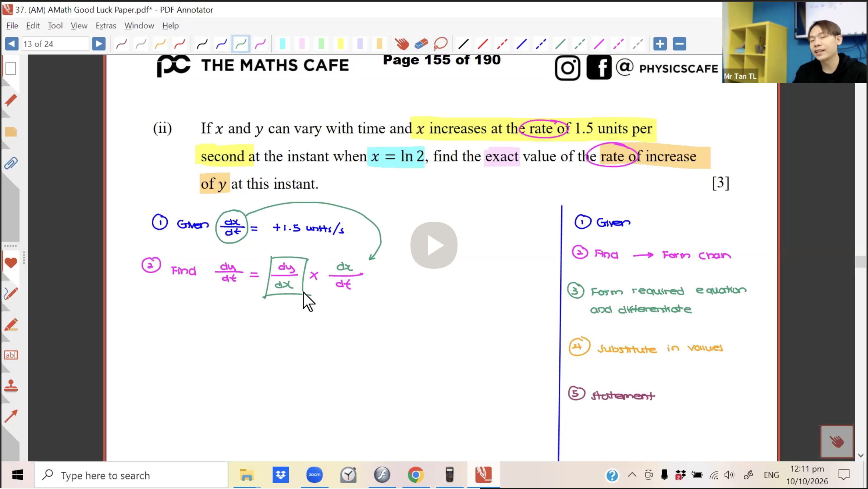Screen dimensions: 868x489
Task: Choose the green solid line tool
Action: tap(560, 44)
